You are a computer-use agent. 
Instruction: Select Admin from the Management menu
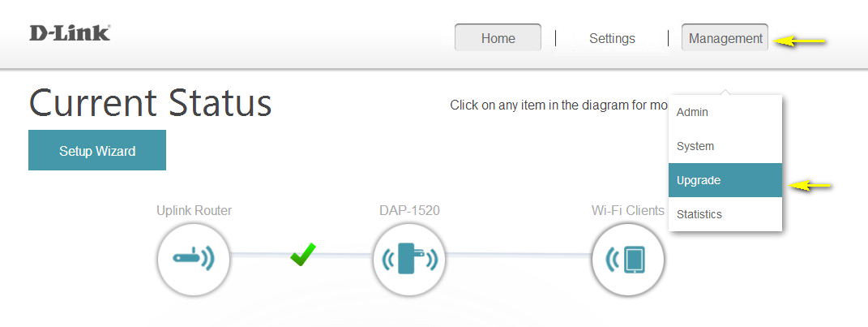coord(692,113)
